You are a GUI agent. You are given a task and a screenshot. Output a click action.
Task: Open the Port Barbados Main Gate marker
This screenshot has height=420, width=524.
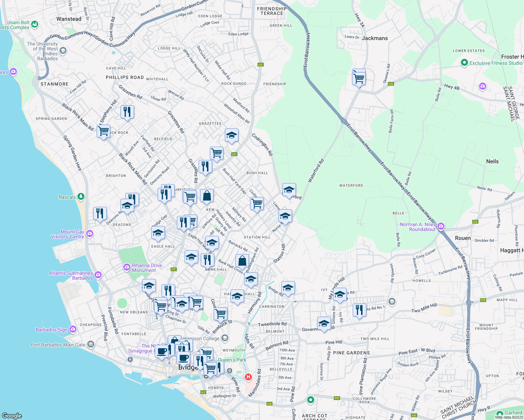pos(91,344)
